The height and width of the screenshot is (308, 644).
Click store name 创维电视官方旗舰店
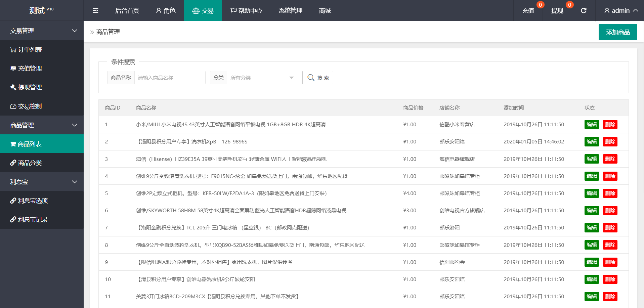[x=462, y=211]
